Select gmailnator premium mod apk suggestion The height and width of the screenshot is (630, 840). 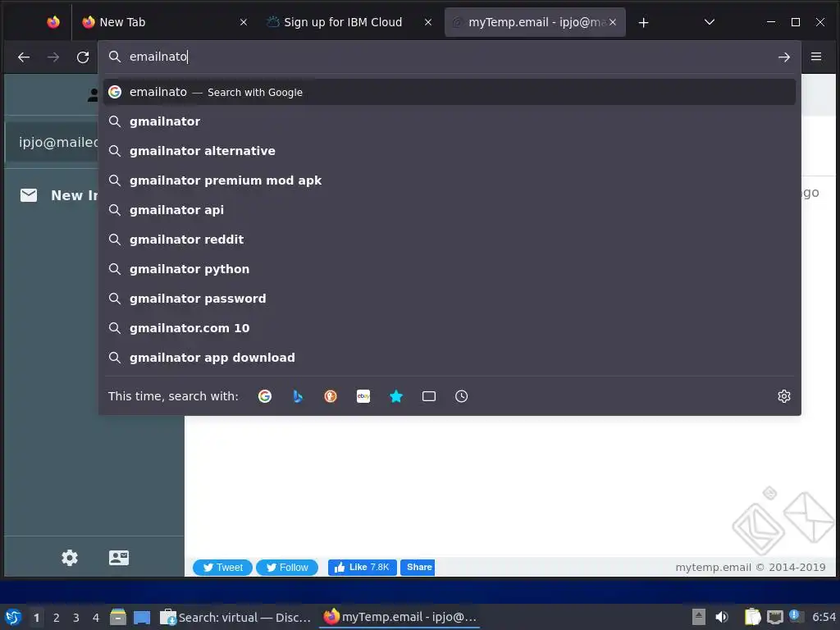click(x=449, y=180)
